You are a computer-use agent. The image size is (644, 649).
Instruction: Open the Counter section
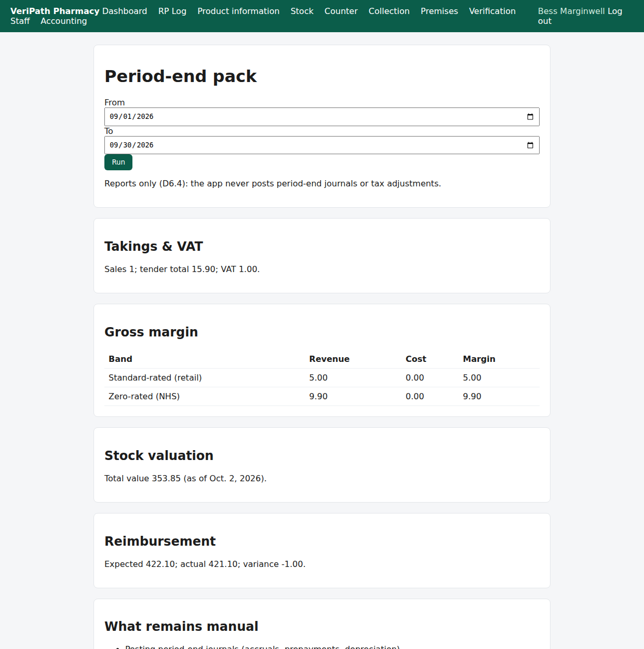pyautogui.click(x=341, y=11)
